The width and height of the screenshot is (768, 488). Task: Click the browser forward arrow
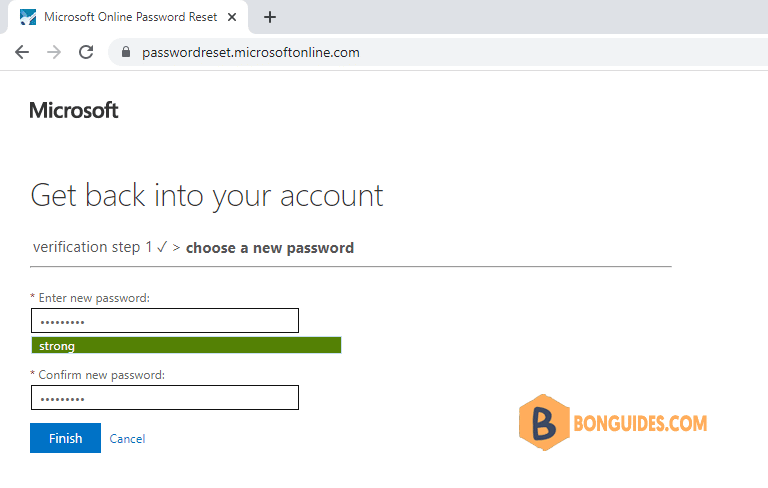54,52
